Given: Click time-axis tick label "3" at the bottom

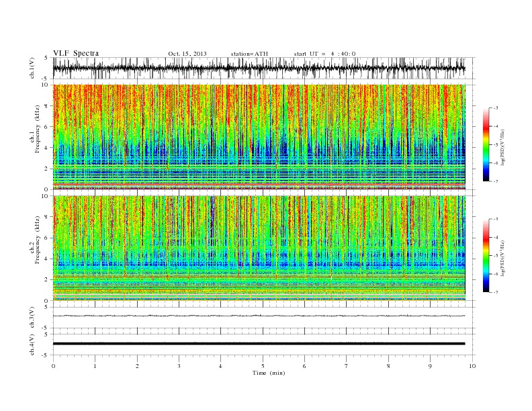Looking at the screenshot, I should (x=179, y=366).
